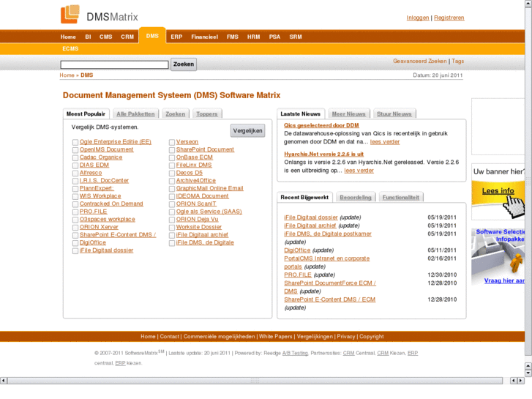The height and width of the screenshot is (399, 532).
Task: Select the DIAS EDM checkbox
Action: pyautogui.click(x=75, y=165)
